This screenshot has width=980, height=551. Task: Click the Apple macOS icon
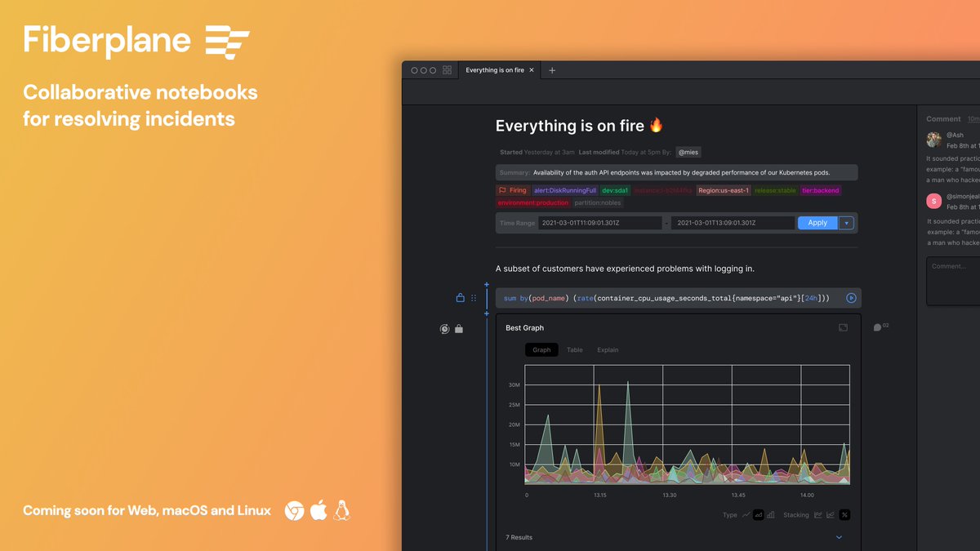point(318,511)
